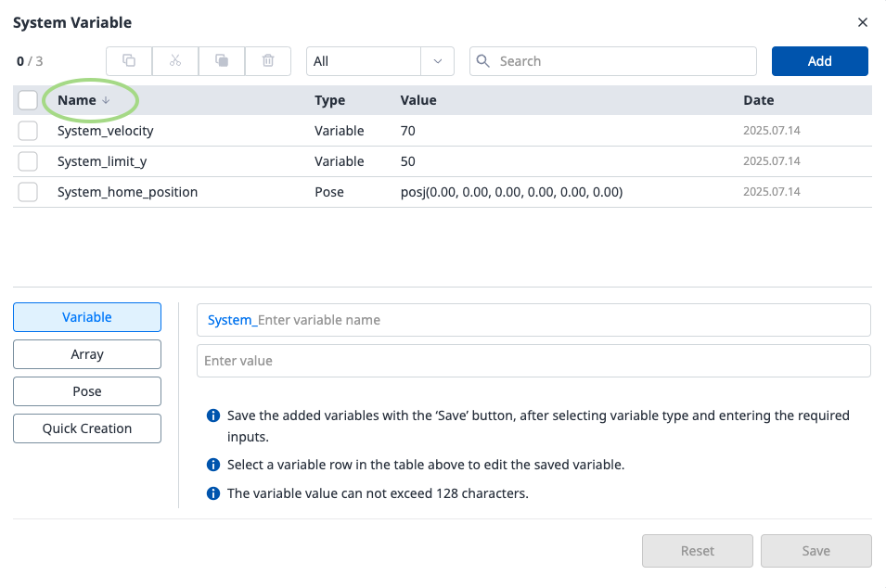Click the Save button

click(815, 551)
